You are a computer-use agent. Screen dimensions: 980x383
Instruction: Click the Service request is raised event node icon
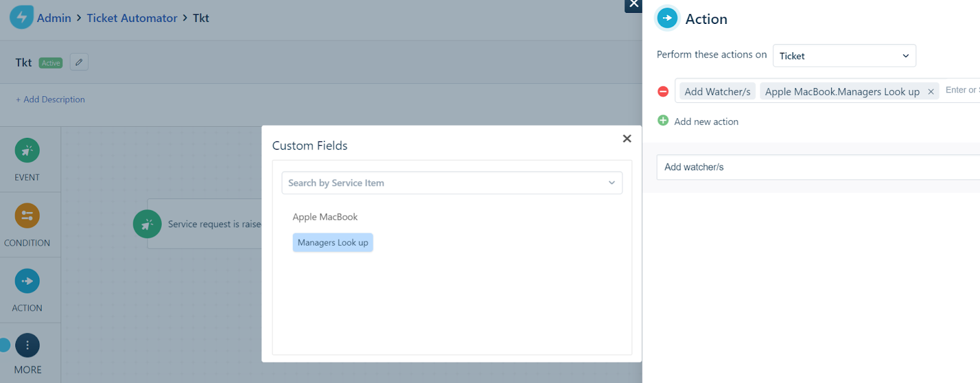[147, 224]
